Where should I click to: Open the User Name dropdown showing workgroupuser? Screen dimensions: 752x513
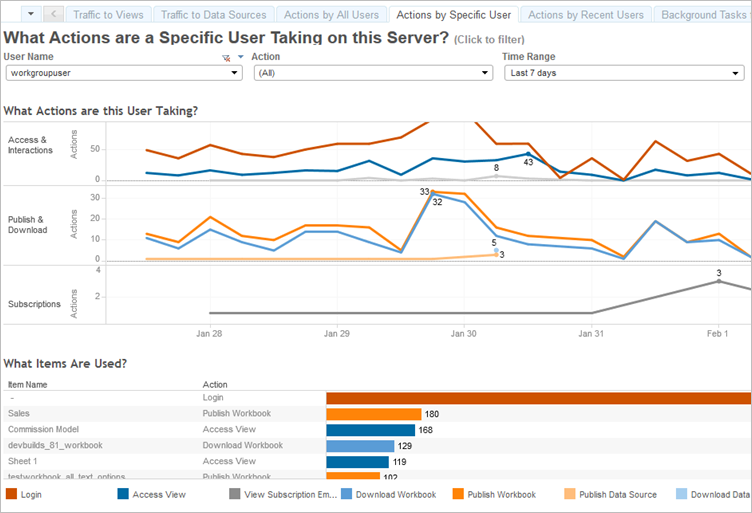click(124, 73)
